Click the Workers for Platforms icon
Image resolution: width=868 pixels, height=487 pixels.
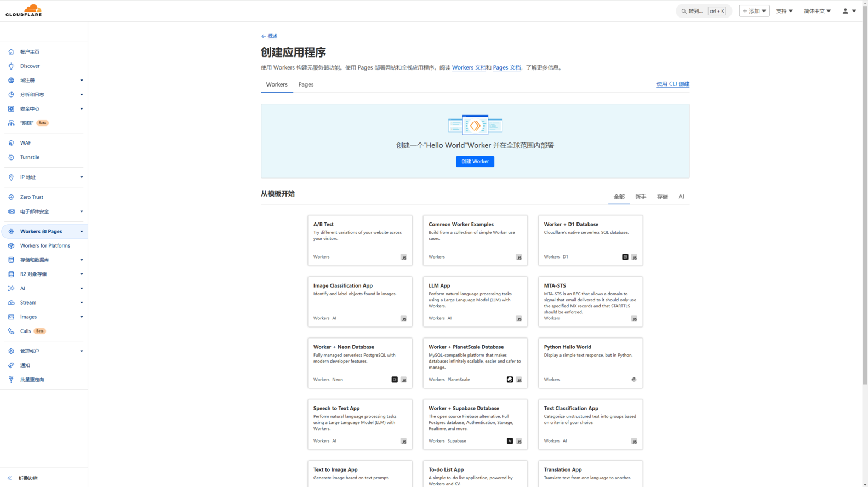pyautogui.click(x=11, y=245)
